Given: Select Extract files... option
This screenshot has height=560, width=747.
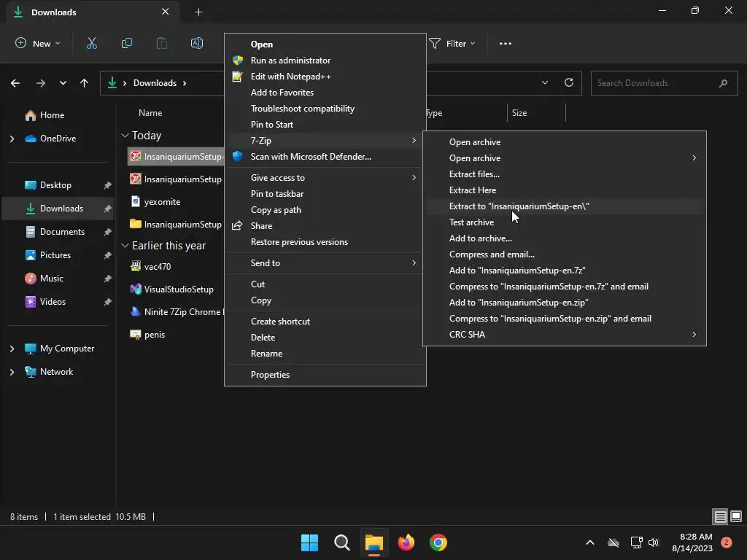Looking at the screenshot, I should click(x=564, y=174).
